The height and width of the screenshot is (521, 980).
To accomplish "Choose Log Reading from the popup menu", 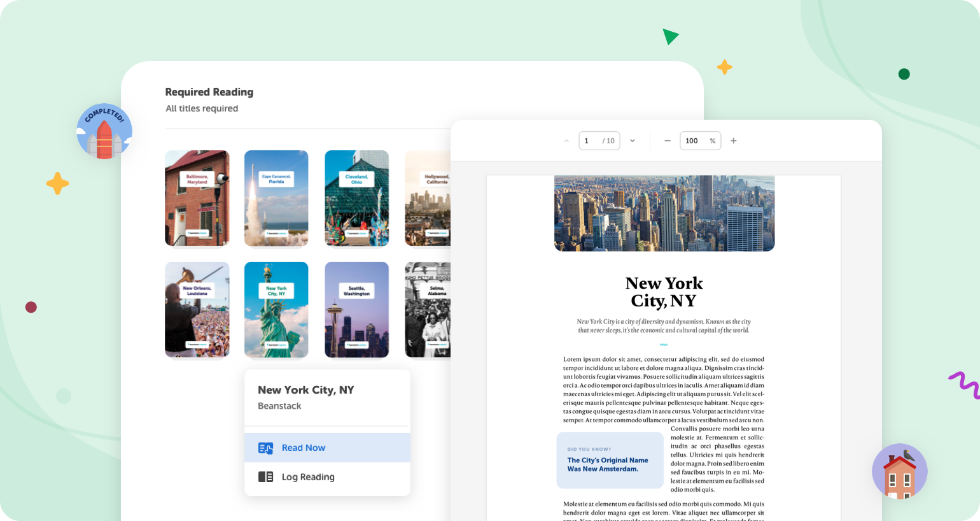I will (x=327, y=477).
